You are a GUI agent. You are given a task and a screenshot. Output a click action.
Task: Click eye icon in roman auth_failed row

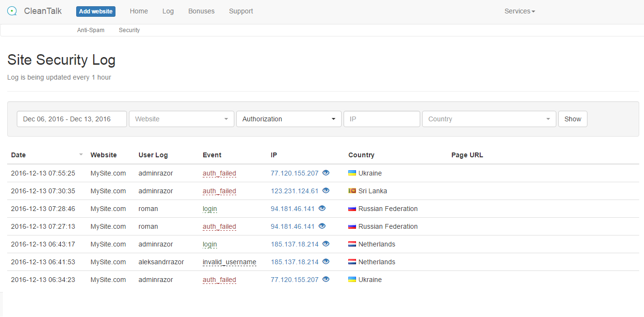(x=322, y=226)
